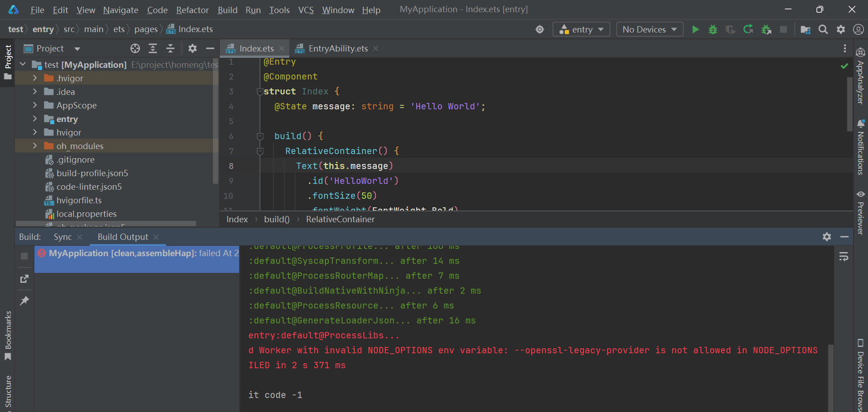This screenshot has height=412, width=868.
Task: Click the target locate icon beside entry selector
Action: [540, 29]
